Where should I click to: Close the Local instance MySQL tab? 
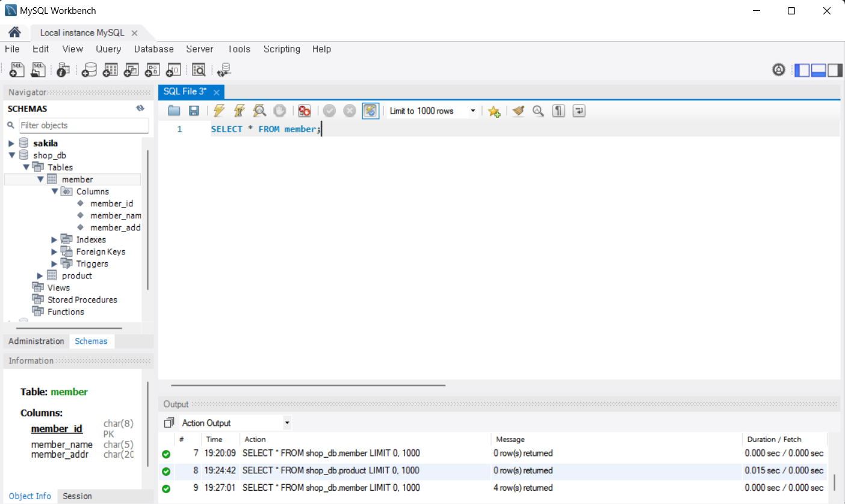coord(134,33)
